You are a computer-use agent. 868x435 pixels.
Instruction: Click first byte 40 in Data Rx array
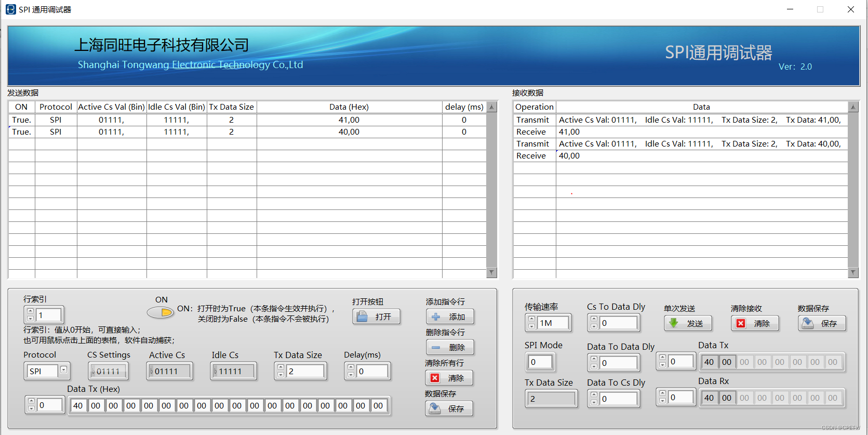pyautogui.click(x=709, y=398)
